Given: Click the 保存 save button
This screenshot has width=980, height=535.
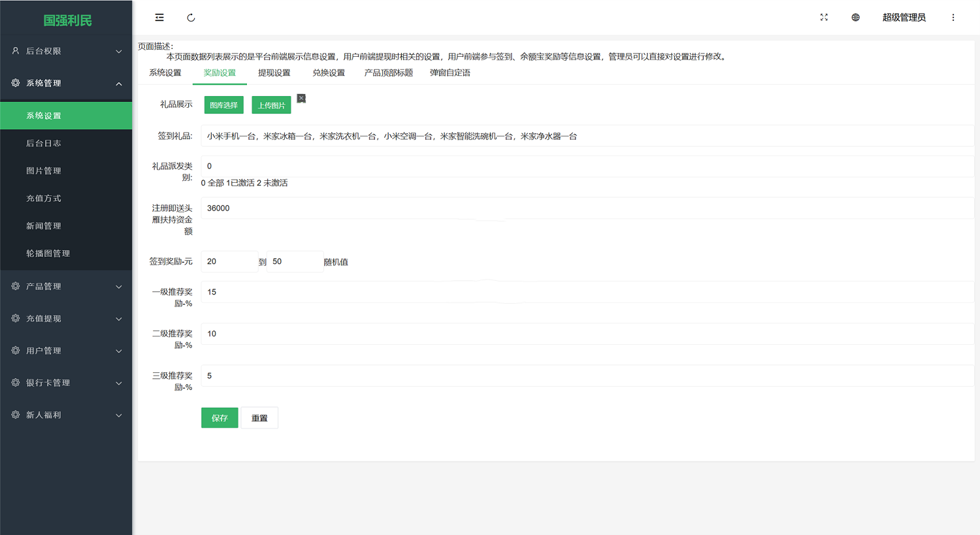Looking at the screenshot, I should tap(220, 417).
